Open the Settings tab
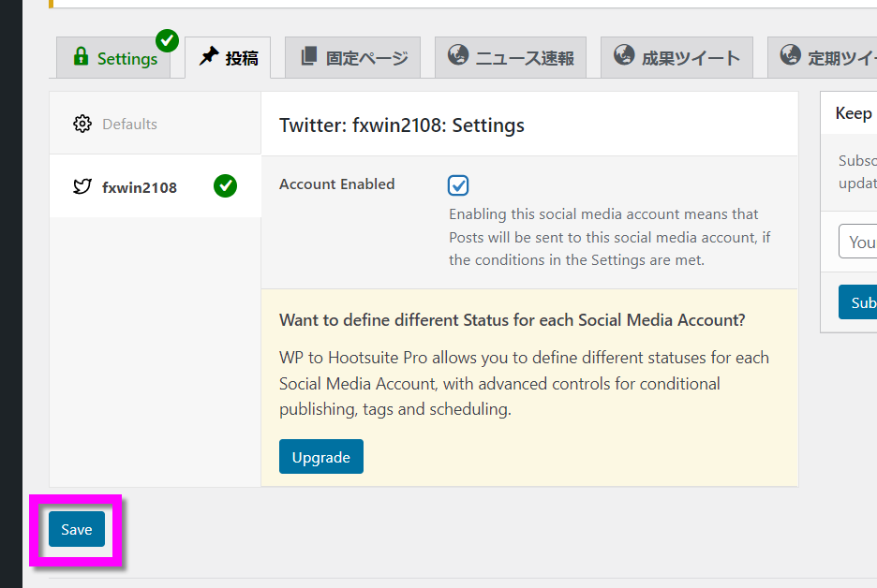877x588 pixels. [113, 57]
